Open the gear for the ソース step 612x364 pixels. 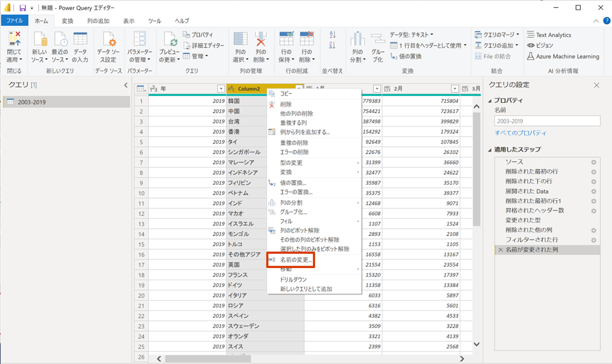pos(593,162)
